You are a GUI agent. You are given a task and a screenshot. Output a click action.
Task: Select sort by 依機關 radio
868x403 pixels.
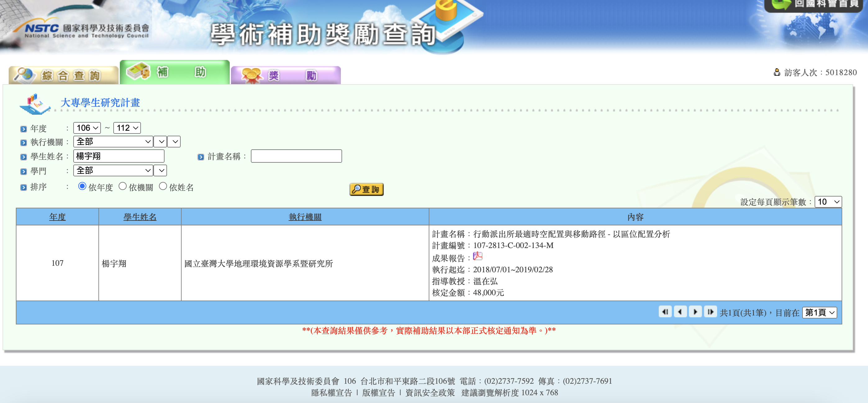tap(122, 186)
